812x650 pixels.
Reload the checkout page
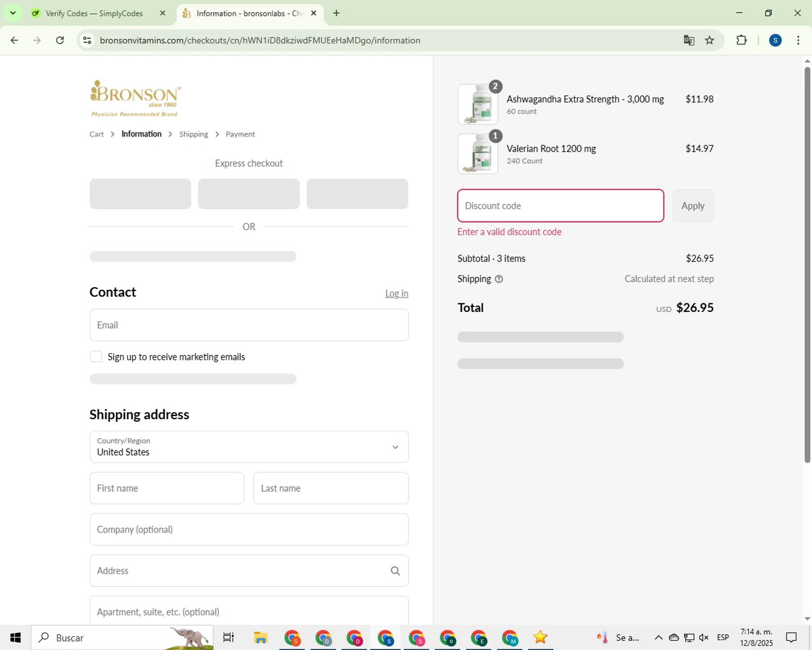60,40
